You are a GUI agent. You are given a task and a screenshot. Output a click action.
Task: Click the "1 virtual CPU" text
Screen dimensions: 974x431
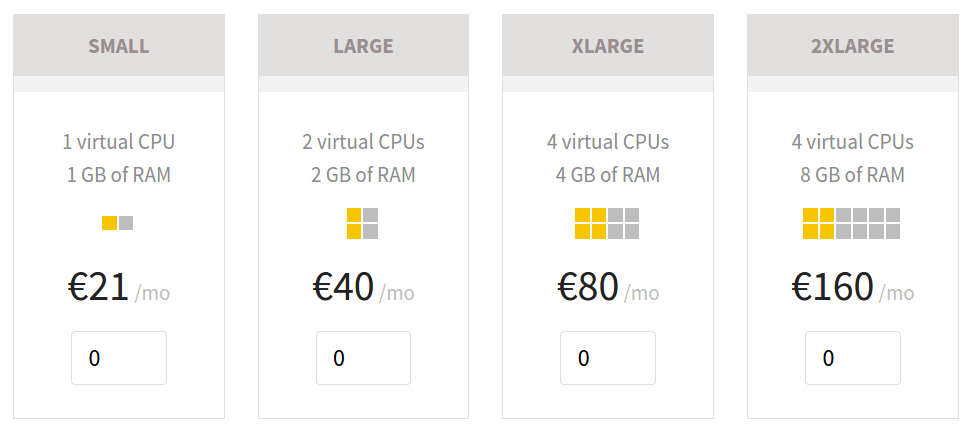(119, 142)
